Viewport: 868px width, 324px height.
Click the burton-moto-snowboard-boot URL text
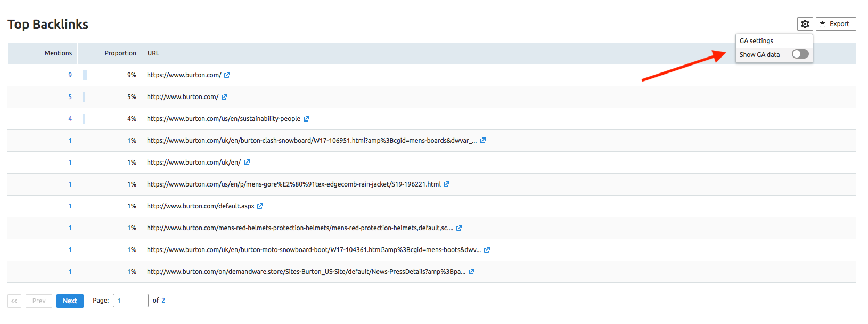pos(314,250)
